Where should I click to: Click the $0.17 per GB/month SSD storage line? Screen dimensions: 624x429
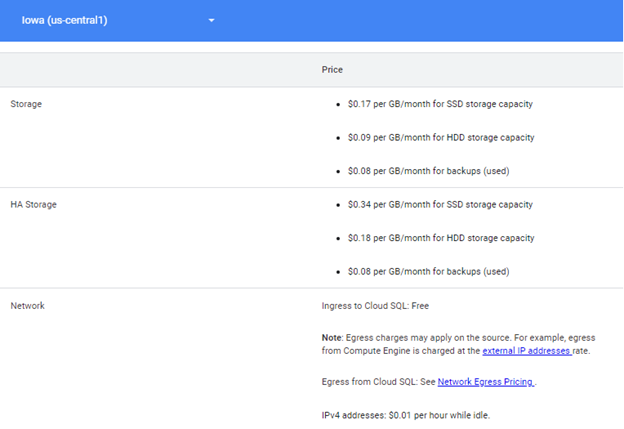pos(440,104)
